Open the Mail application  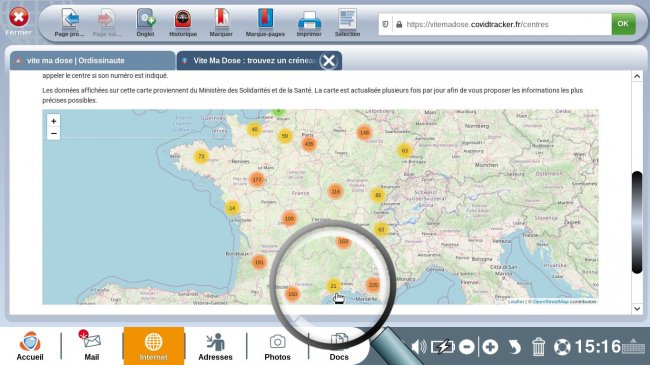click(x=92, y=346)
